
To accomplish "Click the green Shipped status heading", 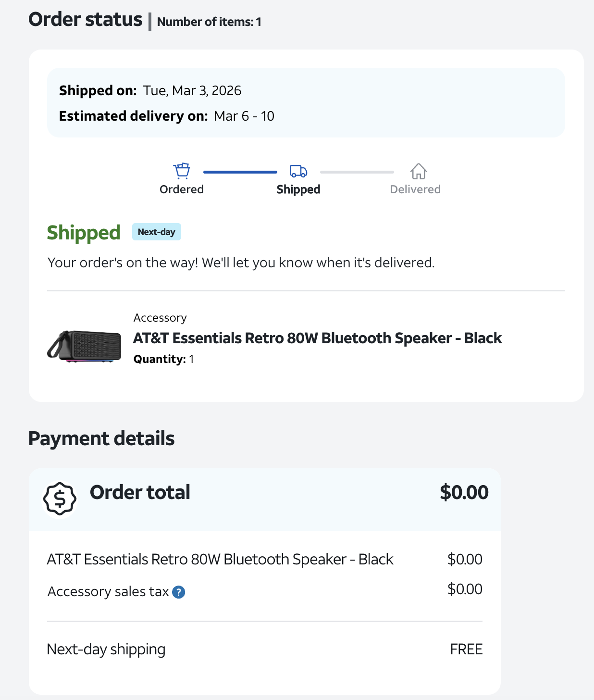I will 84,233.
